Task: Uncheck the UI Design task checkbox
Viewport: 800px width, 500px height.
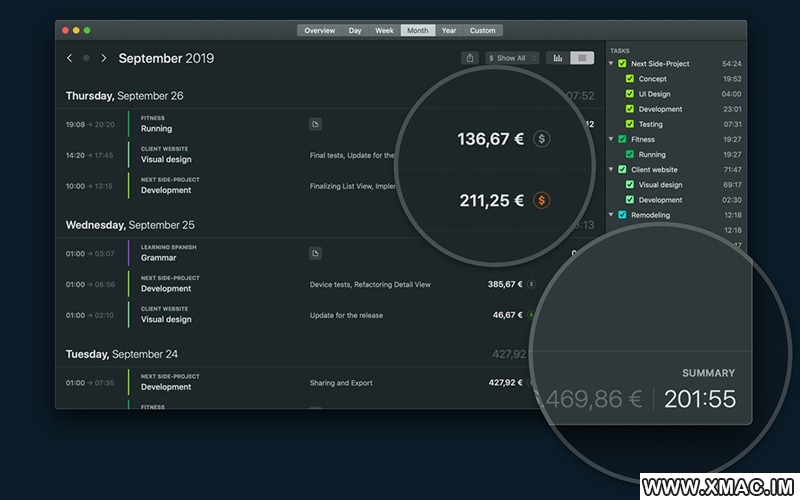Action: point(629,94)
